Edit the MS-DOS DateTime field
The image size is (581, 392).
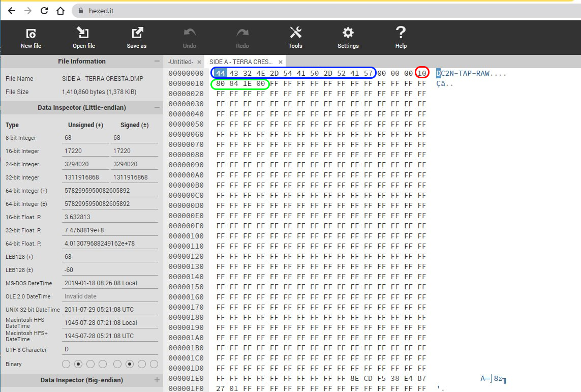(x=110, y=283)
